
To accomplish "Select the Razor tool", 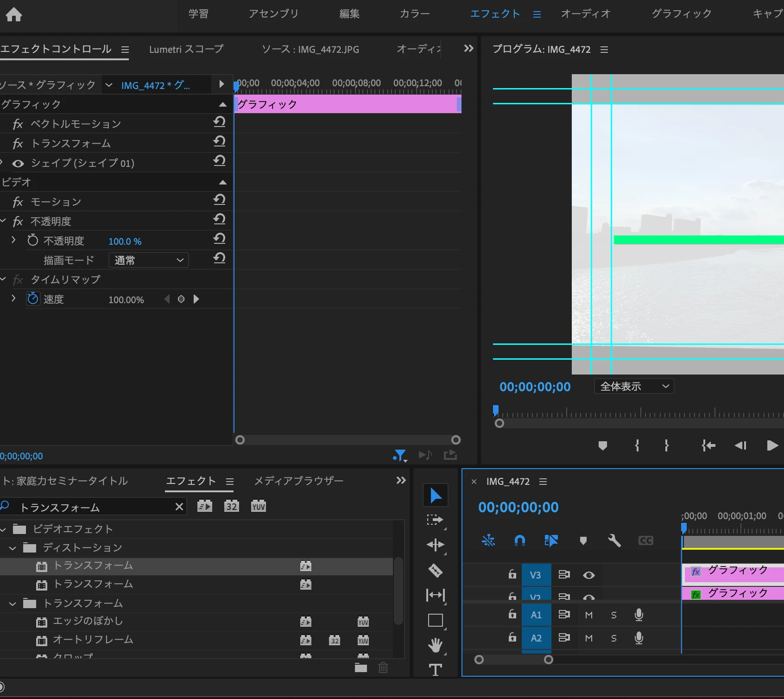I will click(436, 570).
